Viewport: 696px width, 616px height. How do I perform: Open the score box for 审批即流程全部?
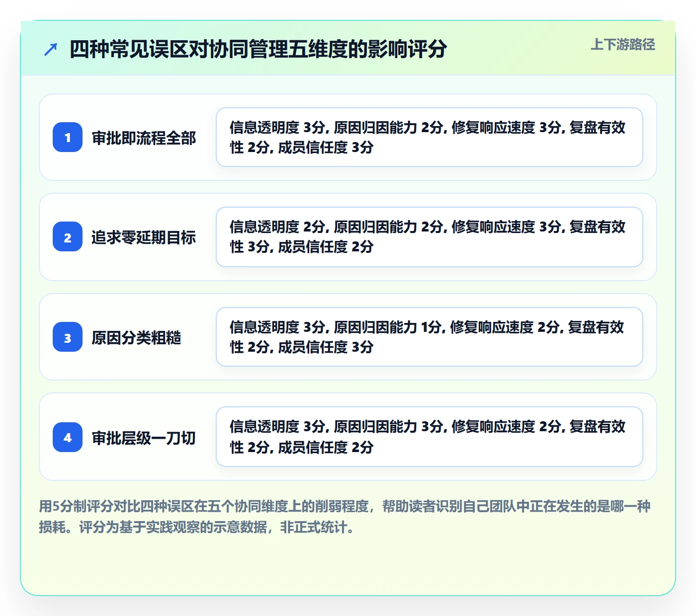[x=430, y=137]
